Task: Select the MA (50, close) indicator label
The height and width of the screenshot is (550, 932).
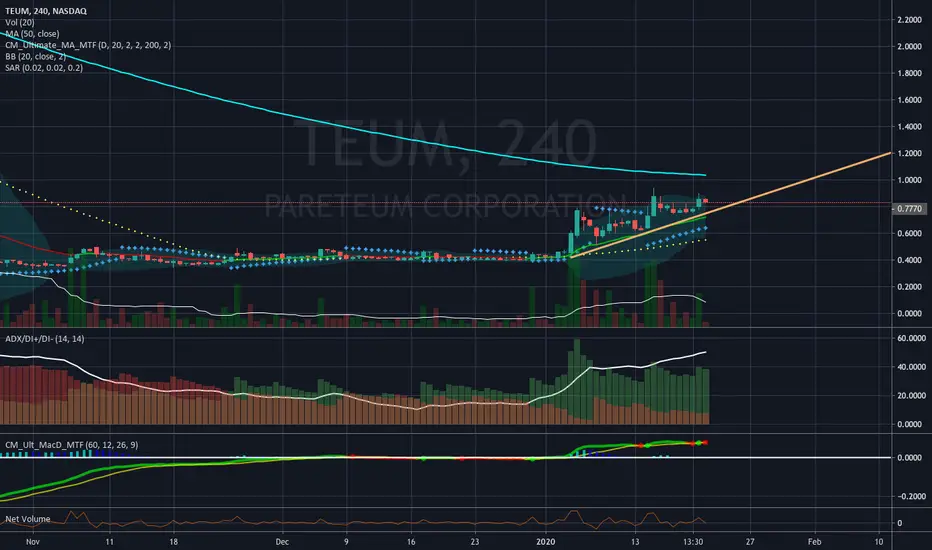Action: [32, 33]
